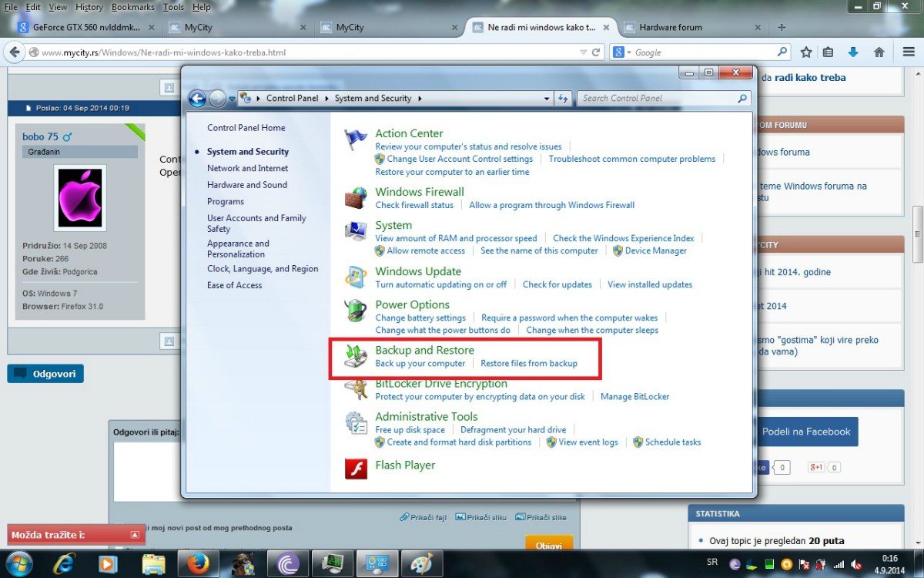The width and height of the screenshot is (924, 578).
Task: Click Restore files from backup
Action: pyautogui.click(x=529, y=364)
